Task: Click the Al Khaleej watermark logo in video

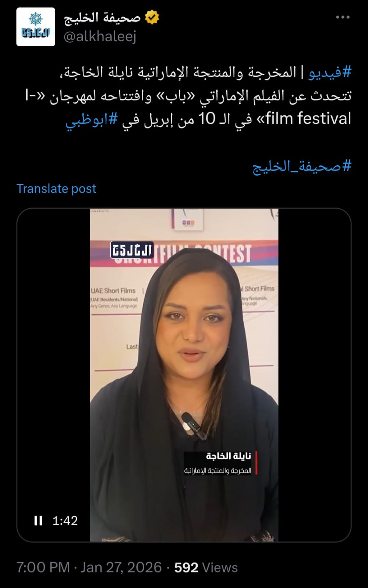Action: click(x=132, y=250)
